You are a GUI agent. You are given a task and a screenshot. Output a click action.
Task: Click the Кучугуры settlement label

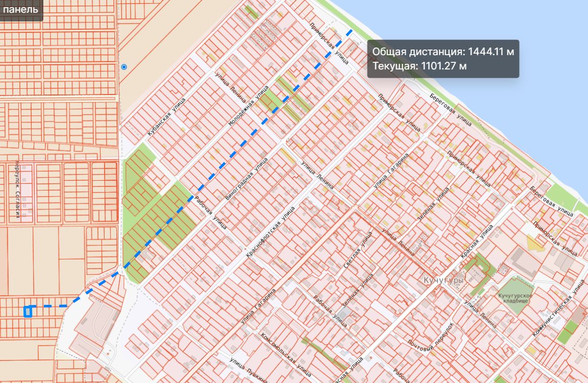click(x=443, y=280)
